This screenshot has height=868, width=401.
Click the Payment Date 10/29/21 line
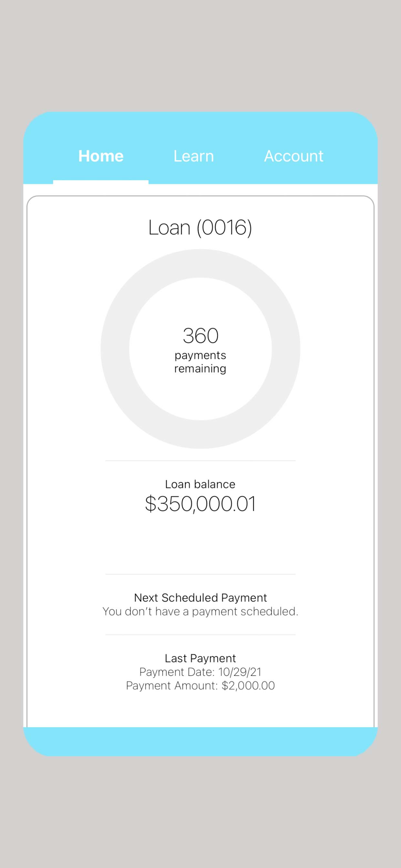pos(200,672)
